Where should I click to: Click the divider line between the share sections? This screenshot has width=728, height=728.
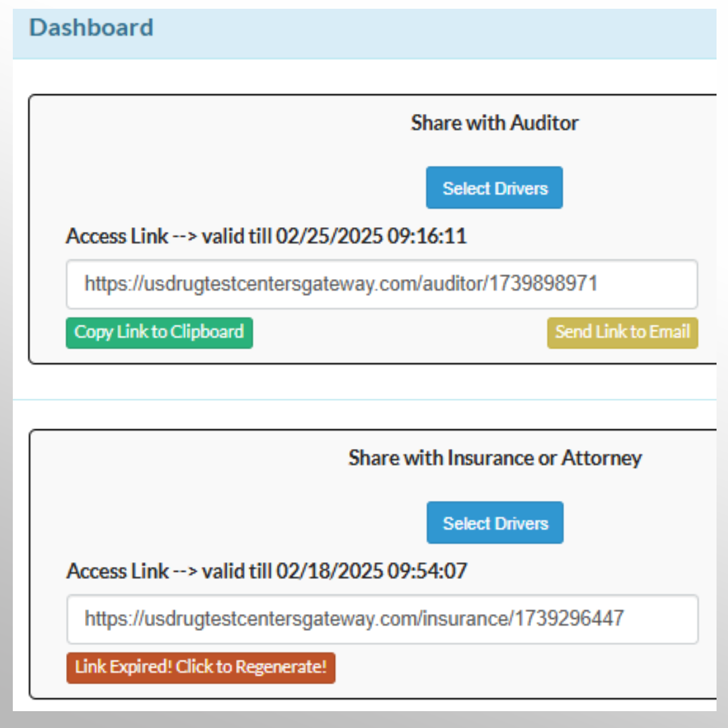tap(364, 400)
